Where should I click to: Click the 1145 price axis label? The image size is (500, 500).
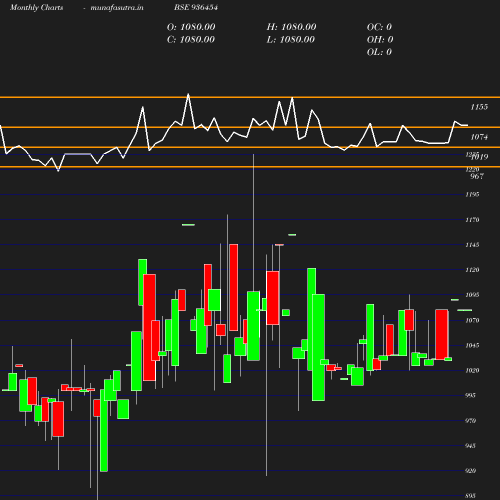click(x=472, y=245)
